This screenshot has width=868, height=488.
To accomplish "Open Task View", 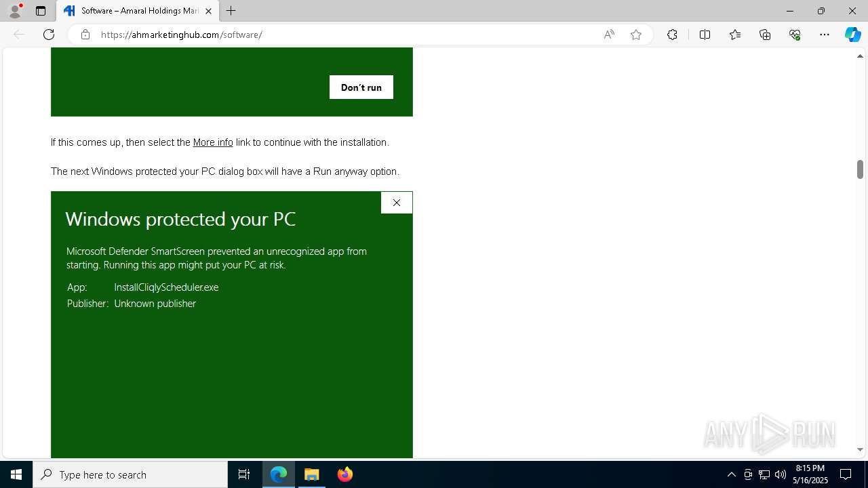I will tap(244, 474).
